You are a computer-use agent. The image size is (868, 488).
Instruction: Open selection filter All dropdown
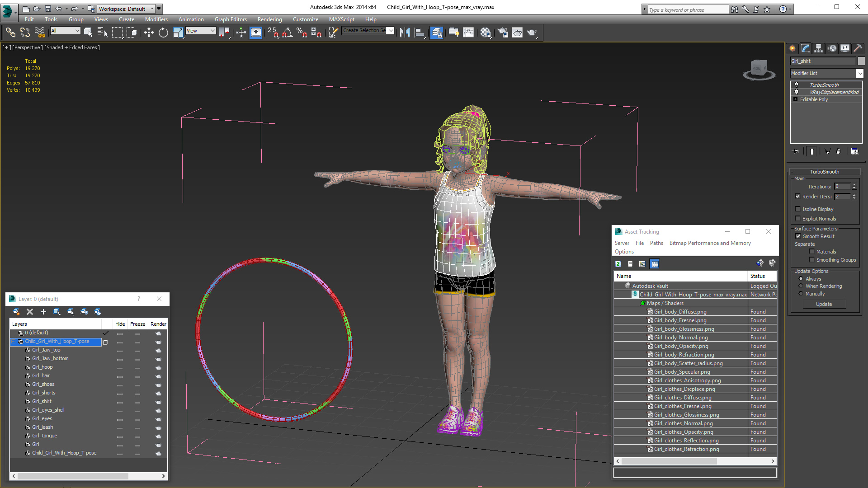click(x=66, y=31)
